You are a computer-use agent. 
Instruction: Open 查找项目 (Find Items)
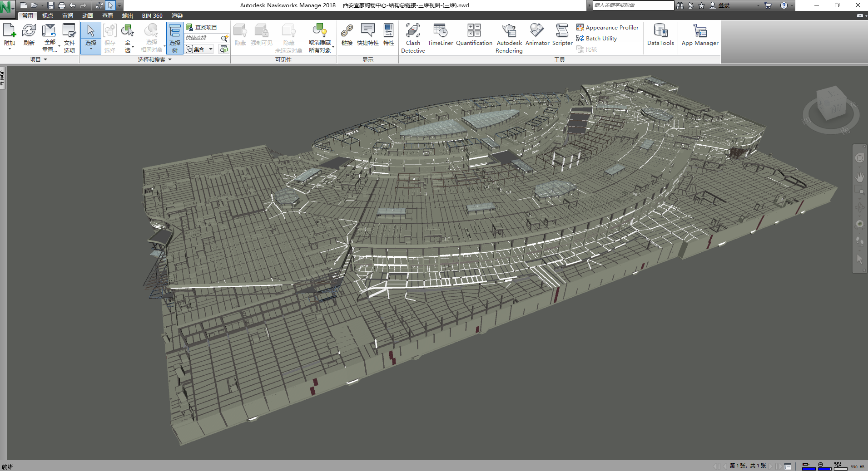[202, 27]
